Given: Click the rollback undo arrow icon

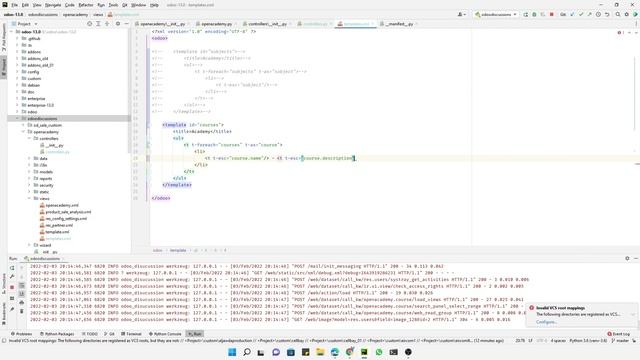Looking at the screenshot, I should 607,14.
